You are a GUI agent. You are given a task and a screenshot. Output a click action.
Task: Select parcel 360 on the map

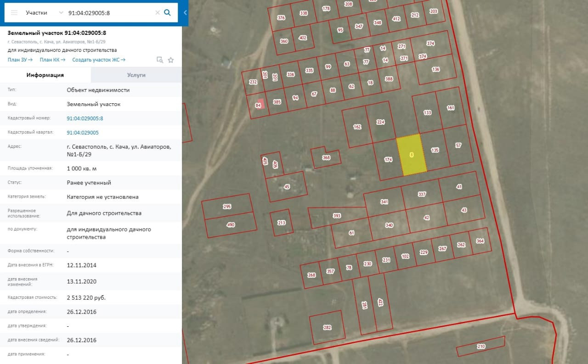[x=284, y=41]
